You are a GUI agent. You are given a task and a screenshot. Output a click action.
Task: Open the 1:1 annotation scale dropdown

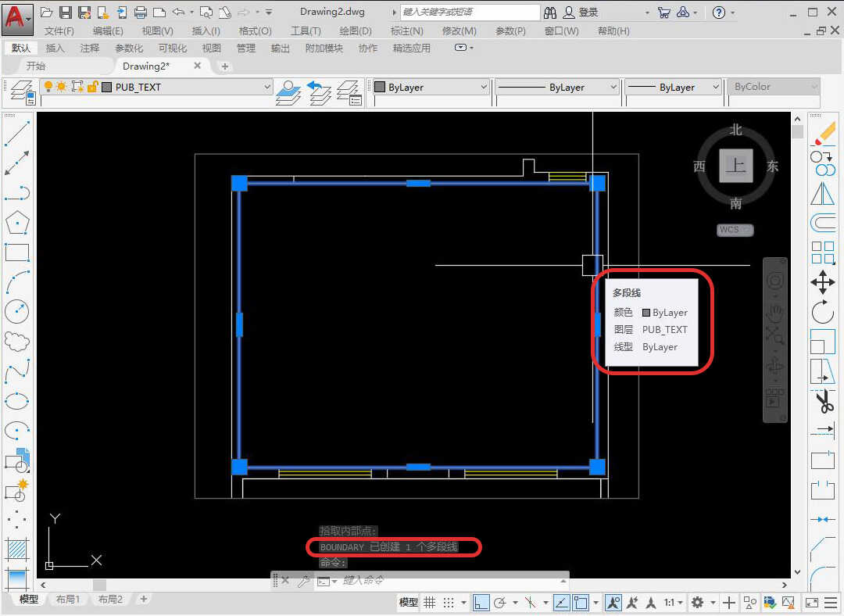point(674,603)
